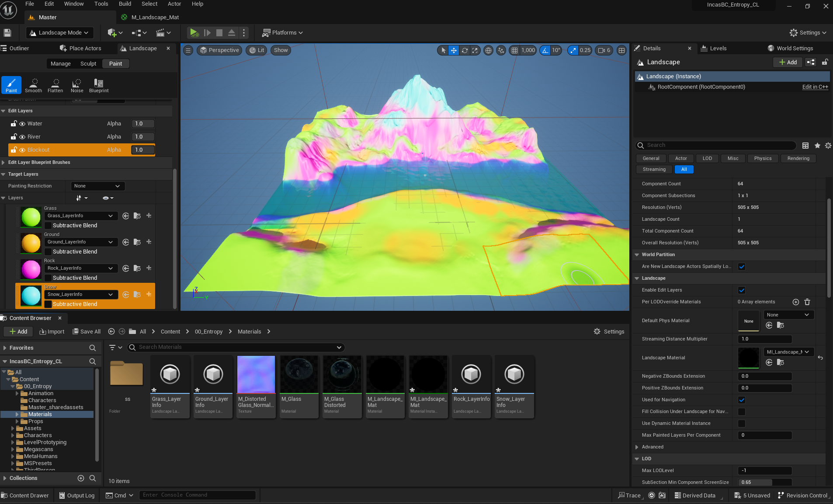833x504 pixels.
Task: Enable Subtractive Blend for Grass layer
Action: tap(48, 226)
